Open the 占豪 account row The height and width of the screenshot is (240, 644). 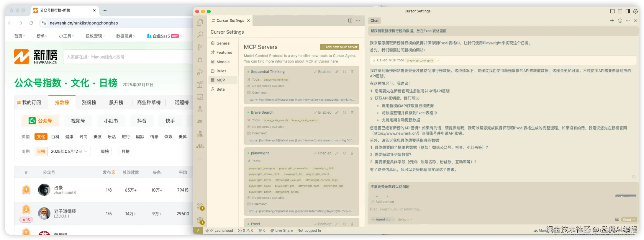tap(104, 190)
